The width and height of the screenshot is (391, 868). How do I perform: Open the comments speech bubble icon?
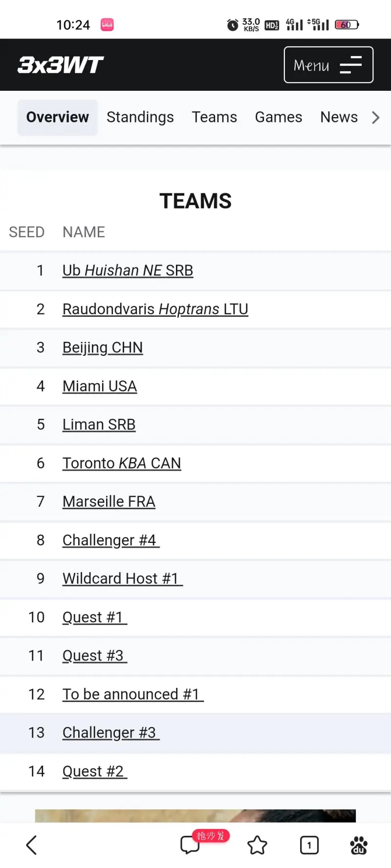(x=190, y=845)
